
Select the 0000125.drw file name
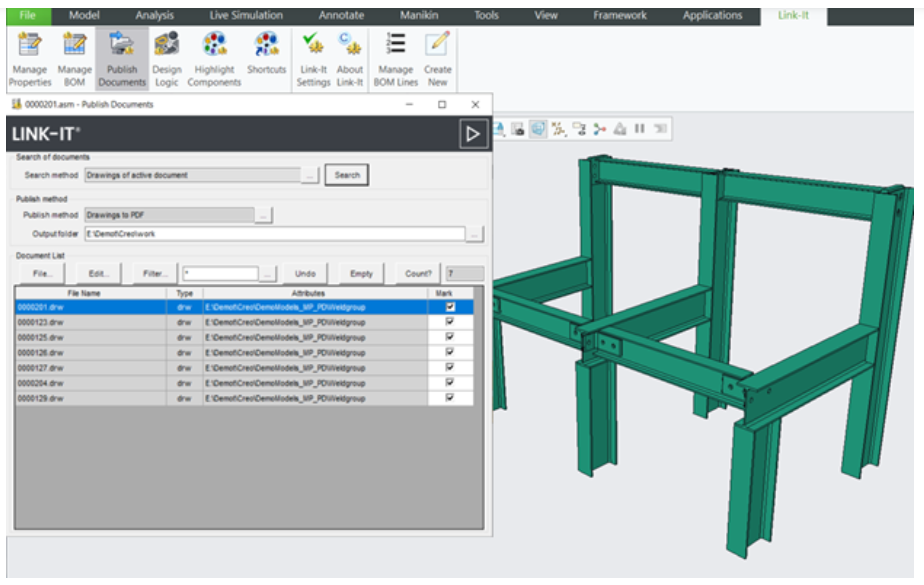[40, 338]
